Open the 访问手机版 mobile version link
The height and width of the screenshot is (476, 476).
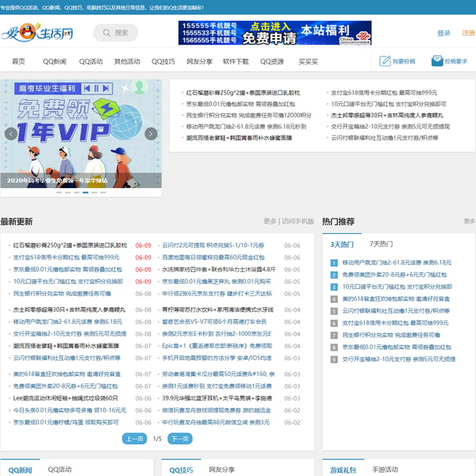(x=297, y=221)
